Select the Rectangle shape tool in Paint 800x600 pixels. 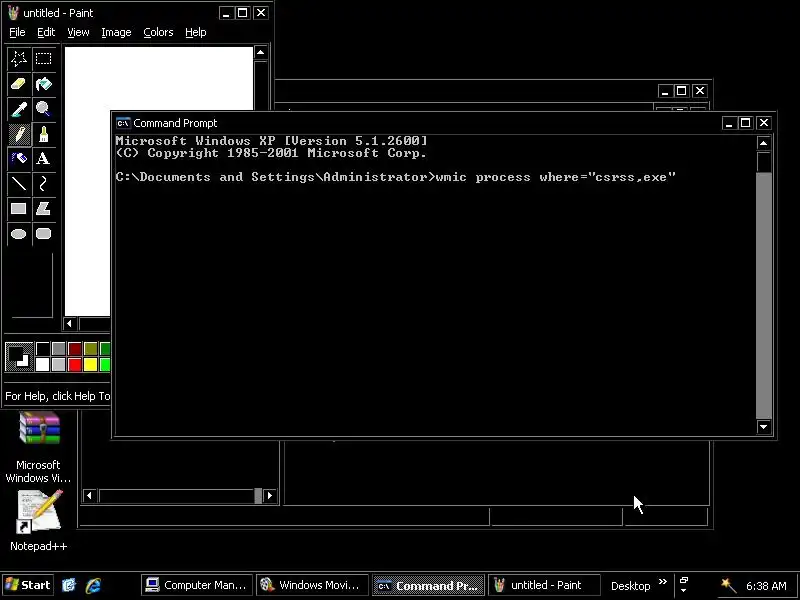pos(19,209)
